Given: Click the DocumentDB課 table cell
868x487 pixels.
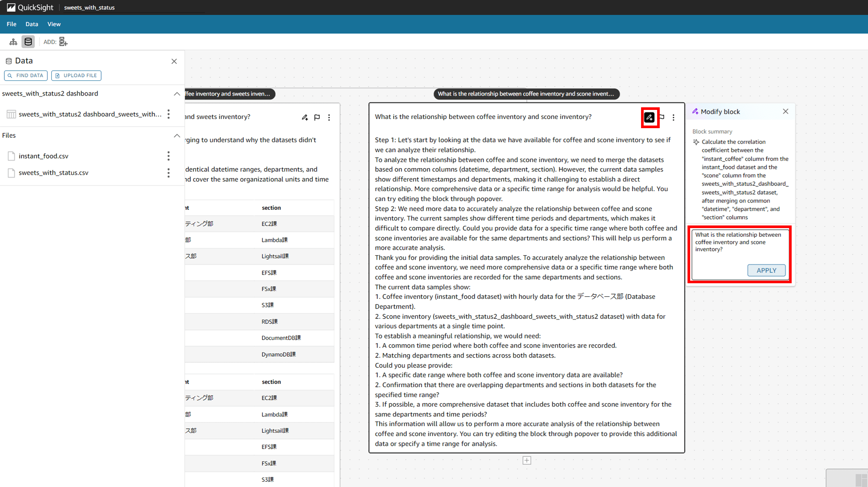Looking at the screenshot, I should click(x=281, y=338).
